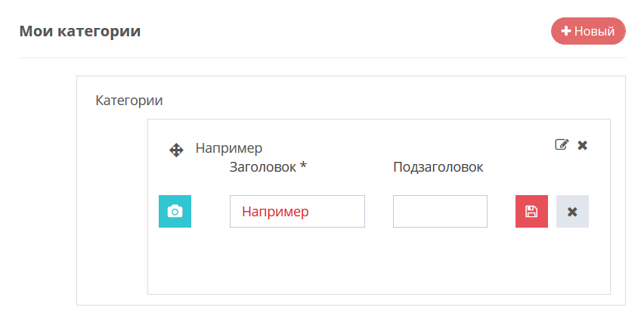Screen dimensions: 644x329
Task: Click the Подзаголовок field label
Action: (x=438, y=167)
